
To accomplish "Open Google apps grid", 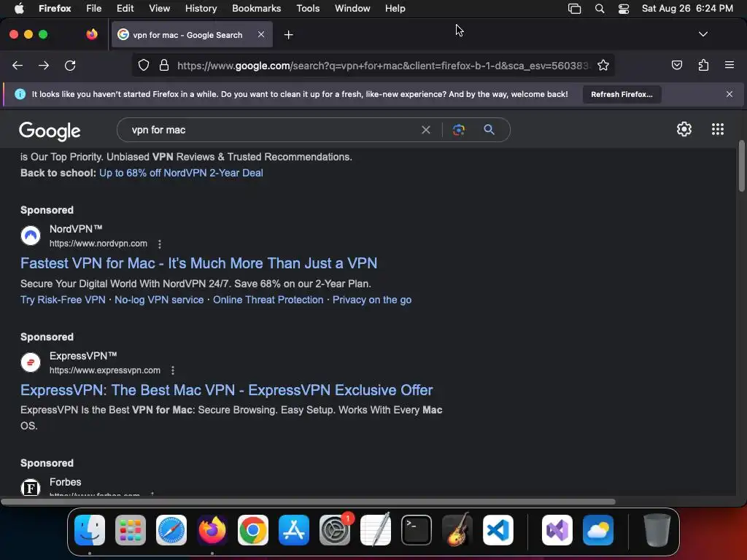I will [x=718, y=129].
